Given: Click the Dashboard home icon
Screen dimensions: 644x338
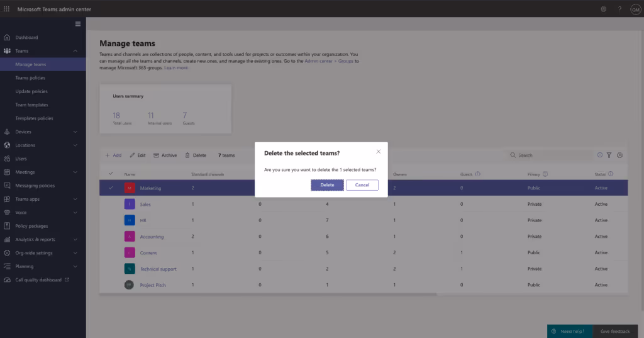Looking at the screenshot, I should (x=7, y=37).
